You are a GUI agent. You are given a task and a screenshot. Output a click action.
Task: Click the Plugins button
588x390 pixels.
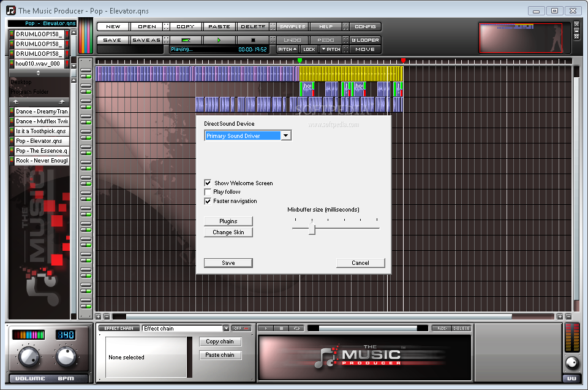pos(228,221)
